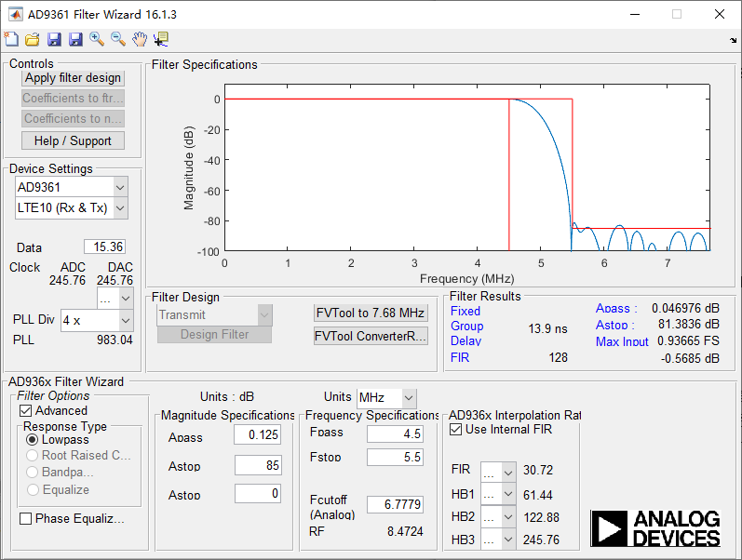Screen dimensions: 742x560
Task: Select the Data Cursor tool
Action: click(x=161, y=39)
